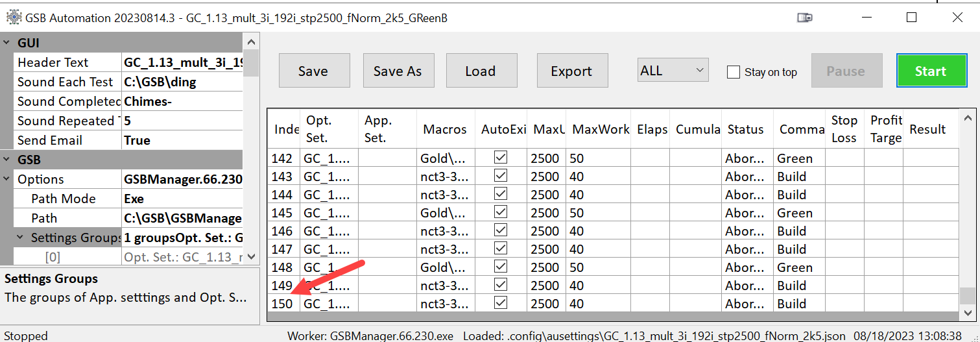
Task: Sort by the Status column header
Action: tap(745, 129)
